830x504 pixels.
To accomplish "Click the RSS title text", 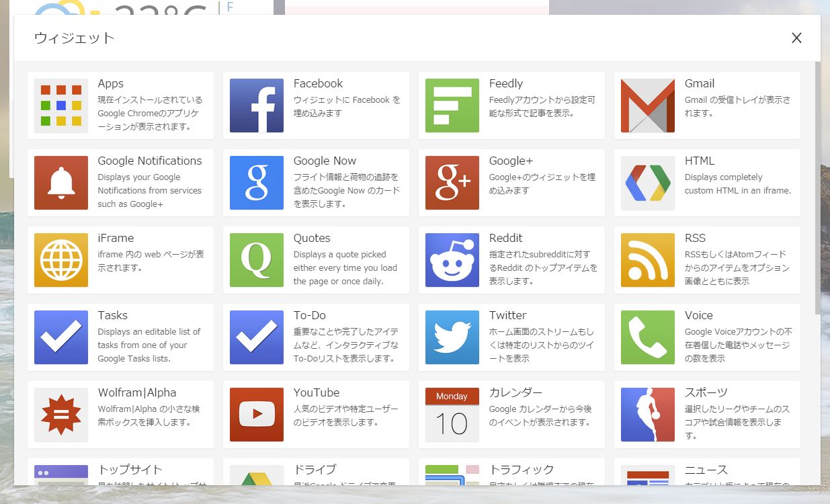I will click(695, 238).
